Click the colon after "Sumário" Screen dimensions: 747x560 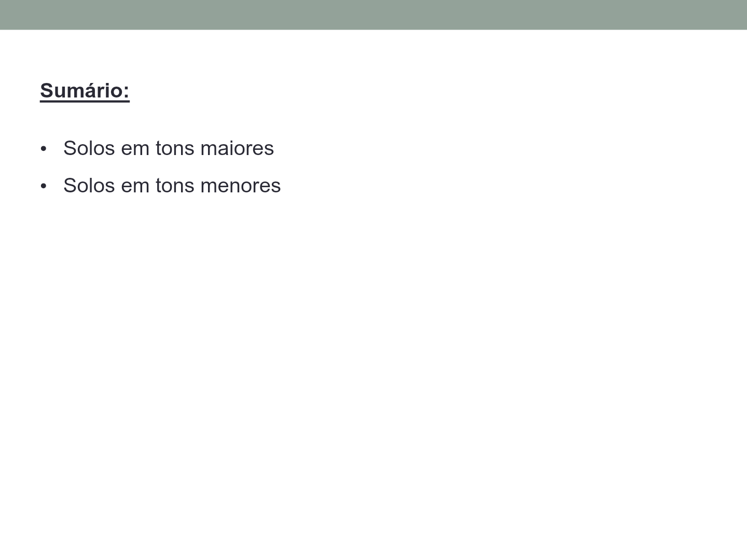(126, 92)
